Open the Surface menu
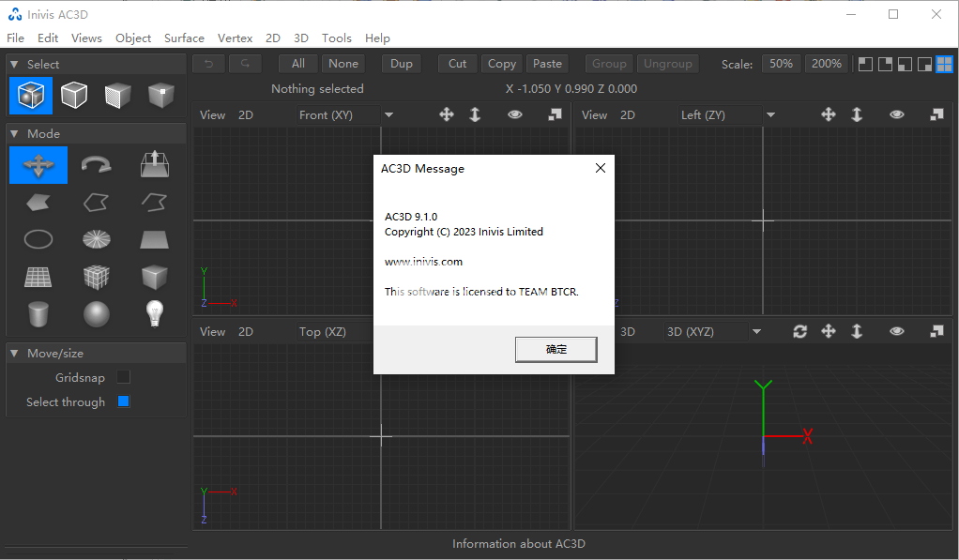 pos(184,38)
